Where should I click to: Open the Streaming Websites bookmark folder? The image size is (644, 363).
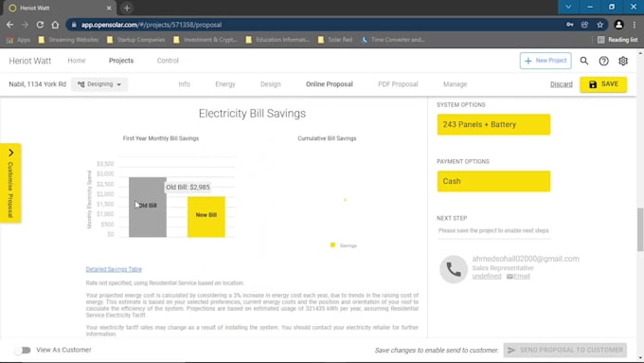pyautogui.click(x=68, y=40)
